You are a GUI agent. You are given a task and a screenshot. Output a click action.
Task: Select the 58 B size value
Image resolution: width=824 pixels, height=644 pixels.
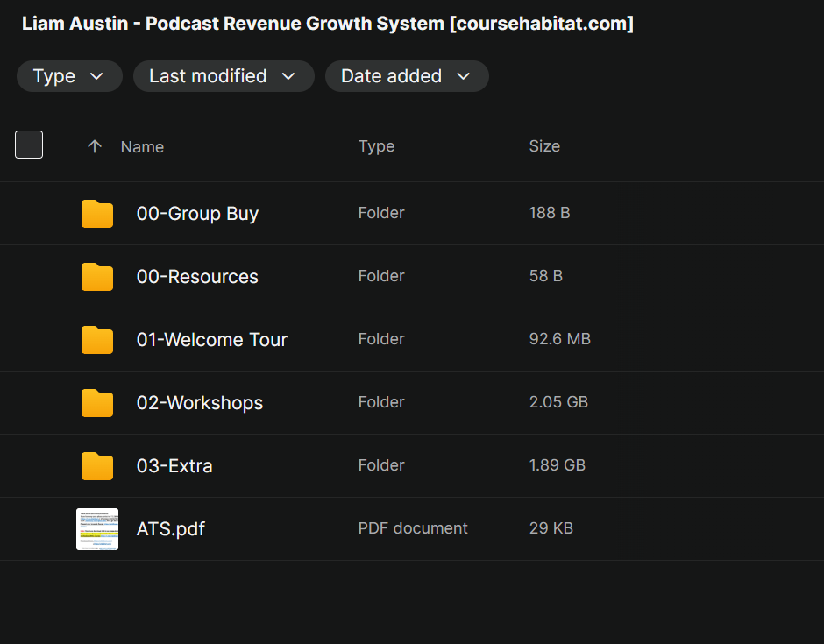[546, 276]
